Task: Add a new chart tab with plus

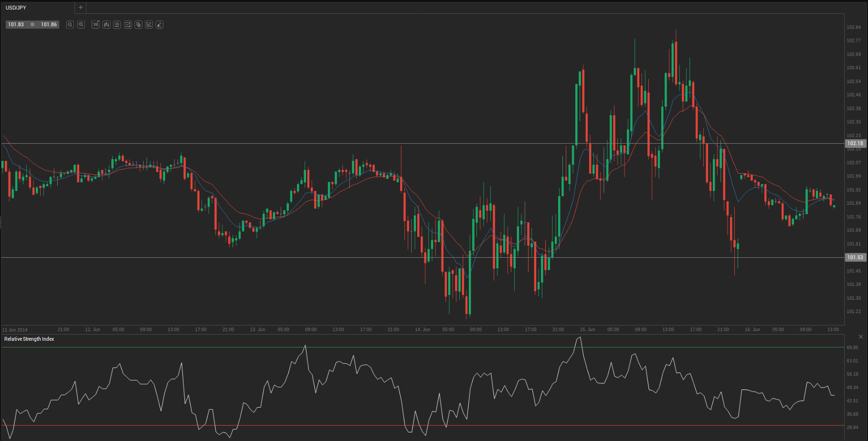Action: (81, 8)
